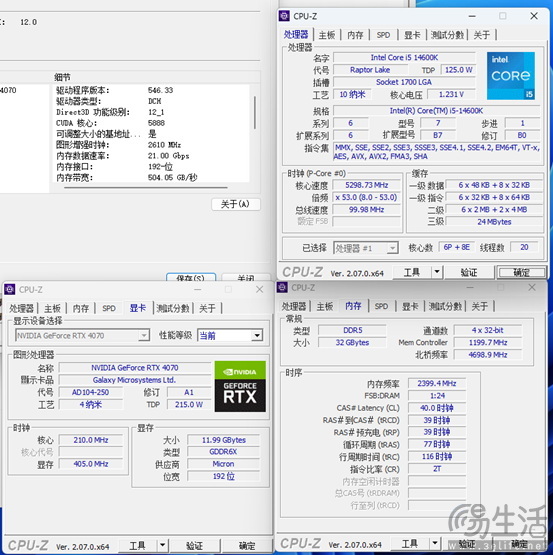Select the 測試分數 tab in graphics window
Screen dimensions: 553x555
tap(173, 308)
